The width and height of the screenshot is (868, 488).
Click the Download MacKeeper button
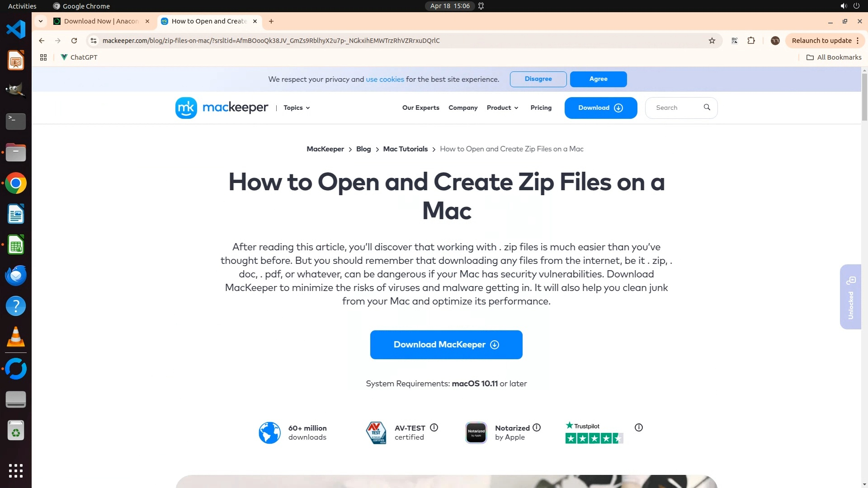coord(446,345)
